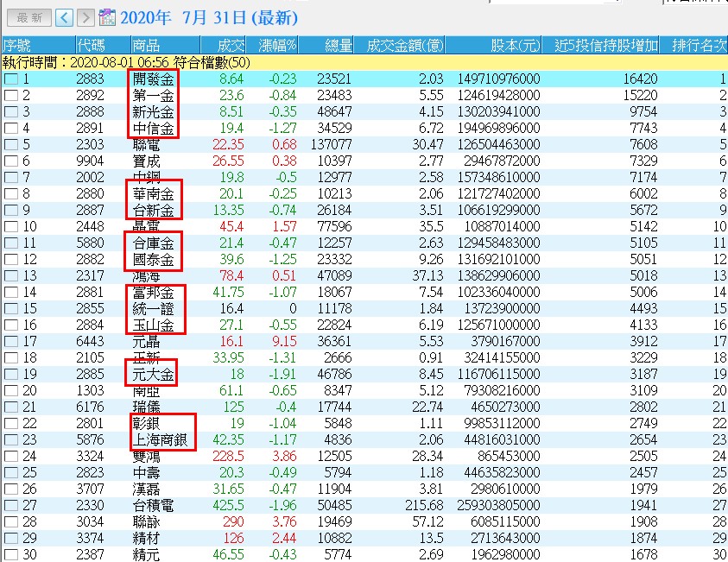Screen dimensions: 728x562
Task: Click the 代碼 column header
Action: [92, 45]
